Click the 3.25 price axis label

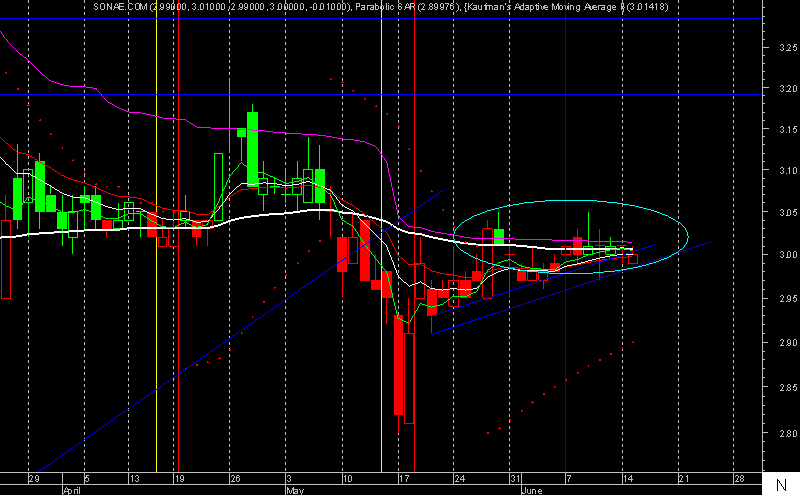[788, 47]
